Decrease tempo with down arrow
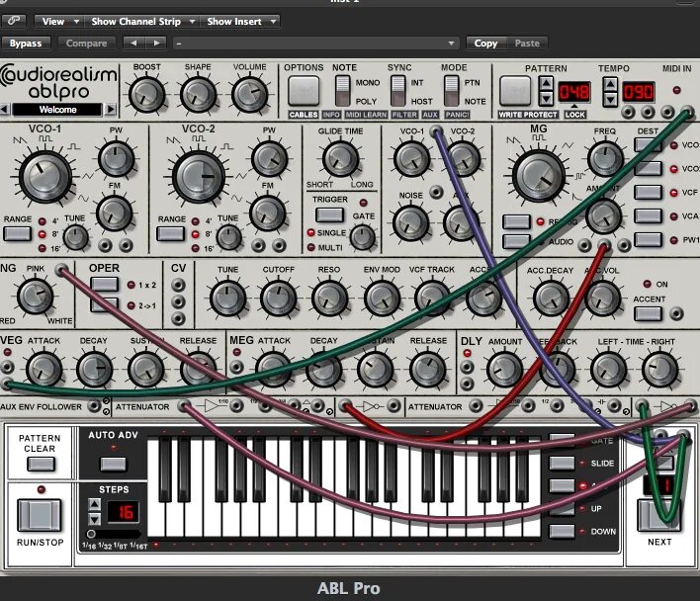700x601 pixels. (610, 100)
